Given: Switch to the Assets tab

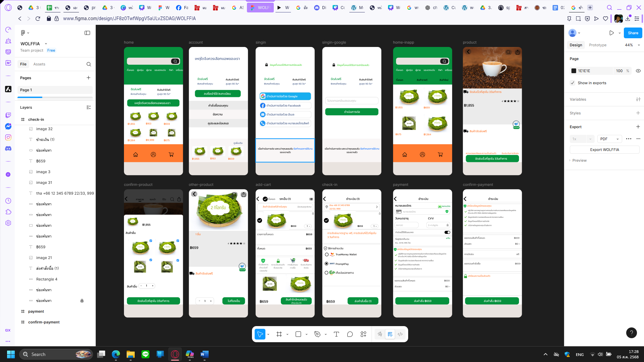Looking at the screenshot, I should [39, 64].
